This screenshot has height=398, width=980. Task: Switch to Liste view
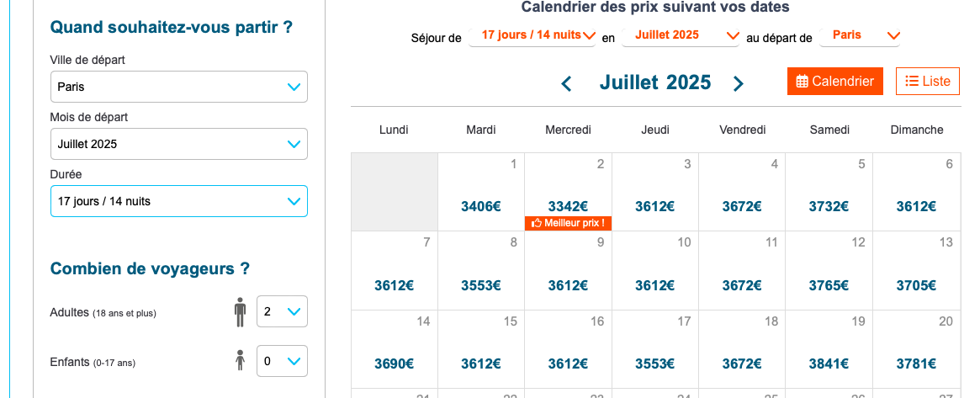click(x=928, y=82)
